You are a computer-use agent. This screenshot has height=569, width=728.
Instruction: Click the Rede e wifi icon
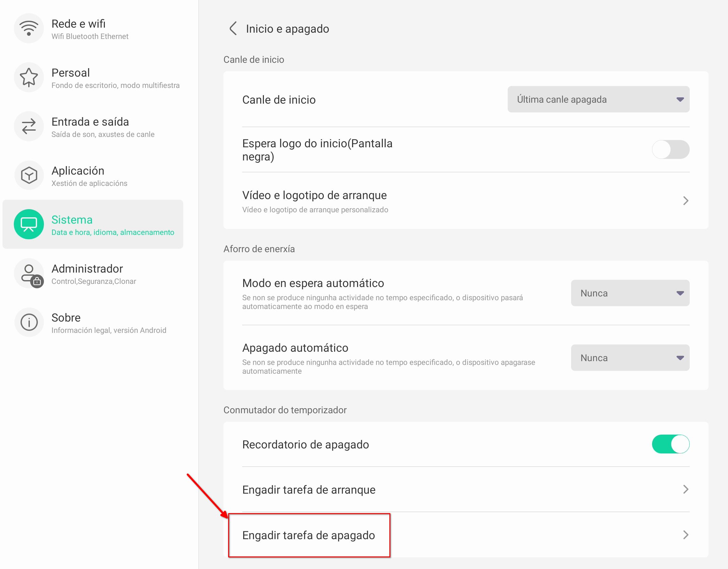pyautogui.click(x=29, y=28)
